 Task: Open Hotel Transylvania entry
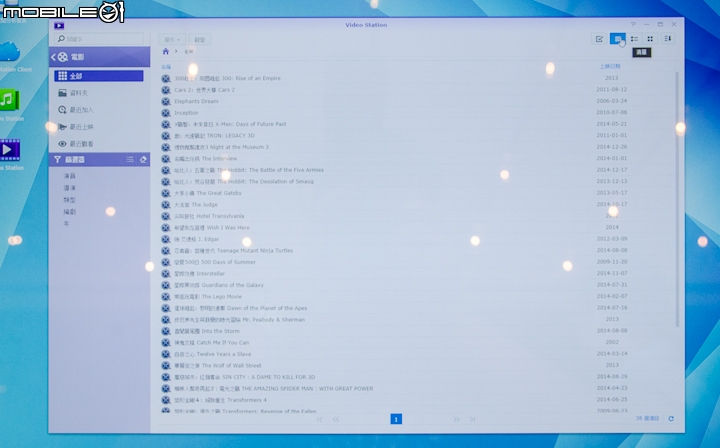(209, 216)
